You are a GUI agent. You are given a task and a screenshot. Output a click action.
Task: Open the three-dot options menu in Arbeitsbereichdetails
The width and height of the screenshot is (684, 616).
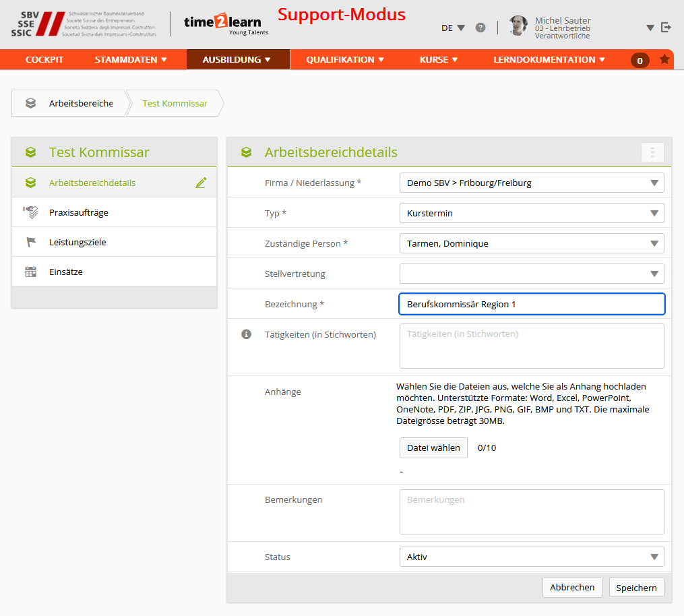click(x=652, y=152)
